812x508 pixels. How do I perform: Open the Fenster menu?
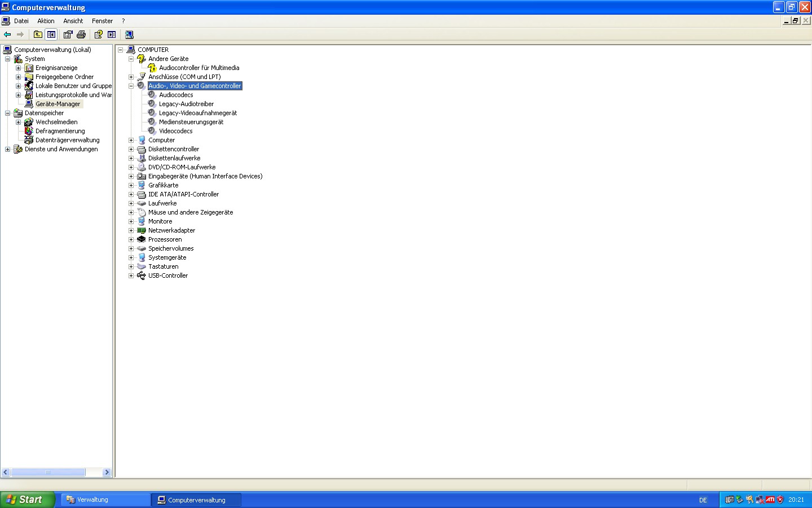(x=103, y=21)
